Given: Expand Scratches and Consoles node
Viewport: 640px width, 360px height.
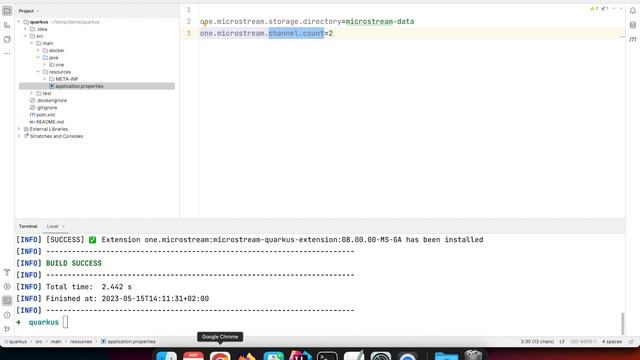Looking at the screenshot, I should click(x=19, y=136).
